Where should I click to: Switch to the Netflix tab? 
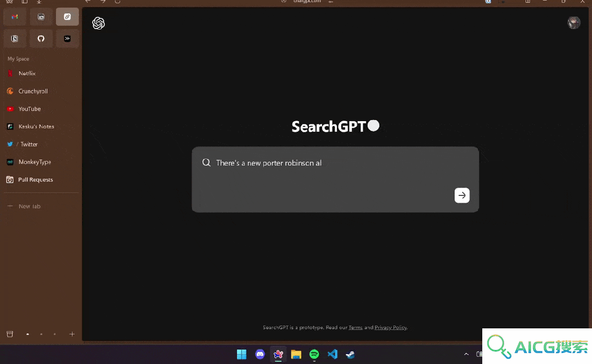41,73
